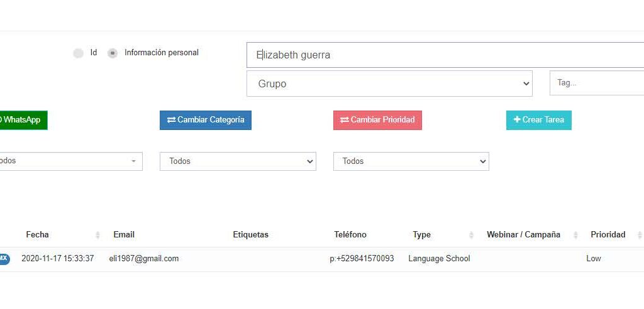Click the swap icon on Cambiar Categoría
This screenshot has width=644, height=309.
tap(171, 120)
